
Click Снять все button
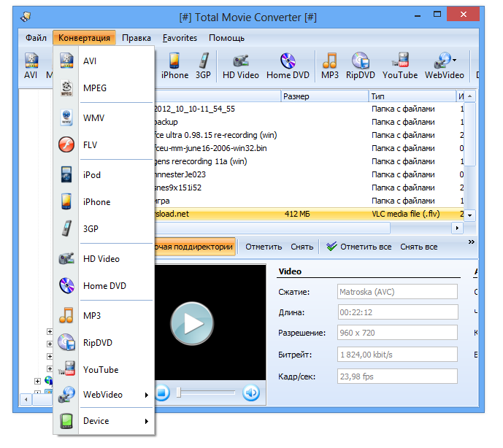(418, 247)
